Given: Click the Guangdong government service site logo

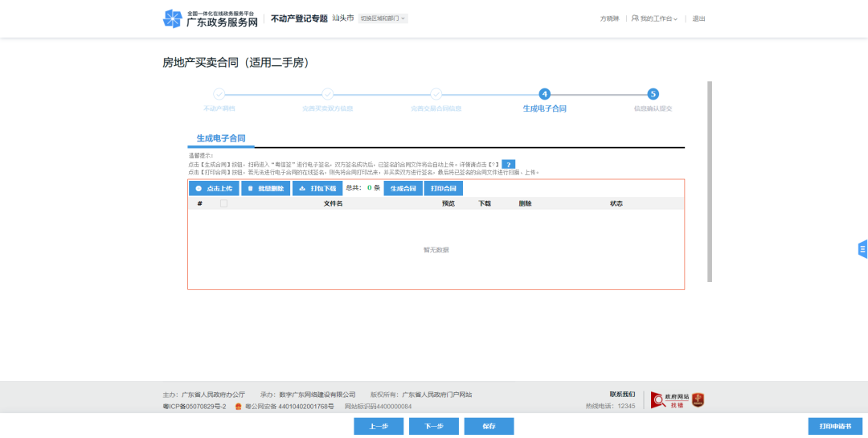Looking at the screenshot, I should [x=211, y=18].
